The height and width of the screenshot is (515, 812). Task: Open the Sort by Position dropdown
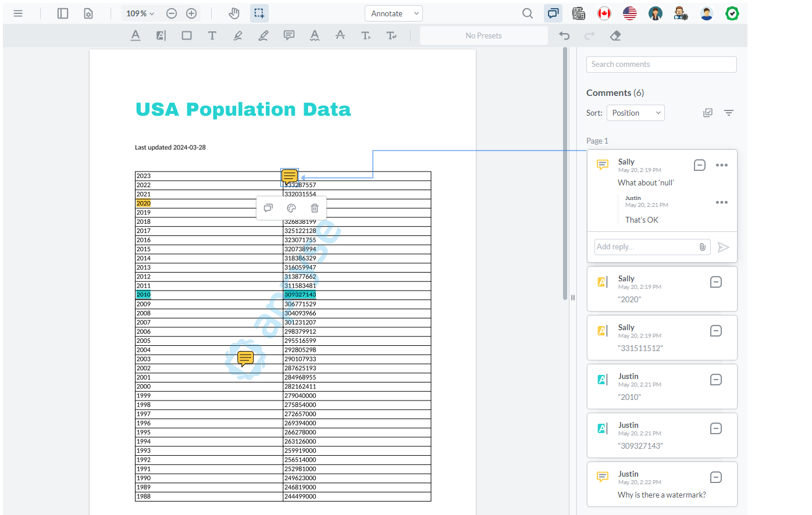[x=635, y=113]
